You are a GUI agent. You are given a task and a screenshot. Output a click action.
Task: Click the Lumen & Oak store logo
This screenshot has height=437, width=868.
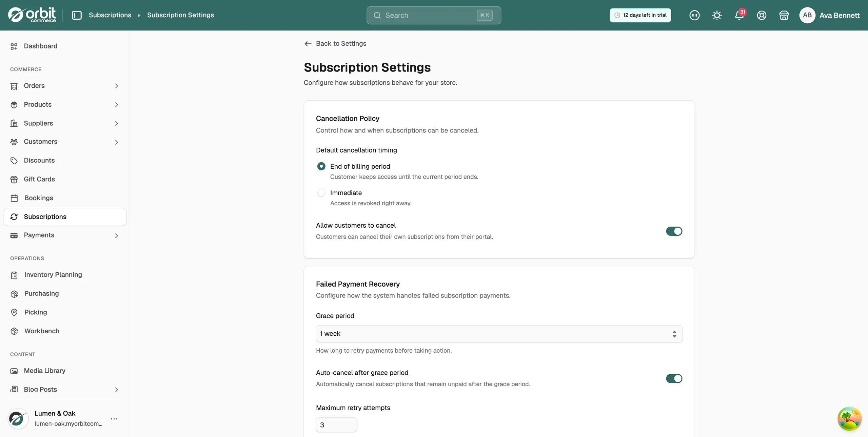coord(18,419)
